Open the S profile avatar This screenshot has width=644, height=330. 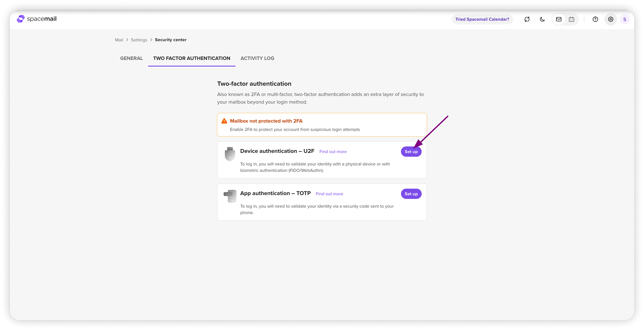click(625, 19)
